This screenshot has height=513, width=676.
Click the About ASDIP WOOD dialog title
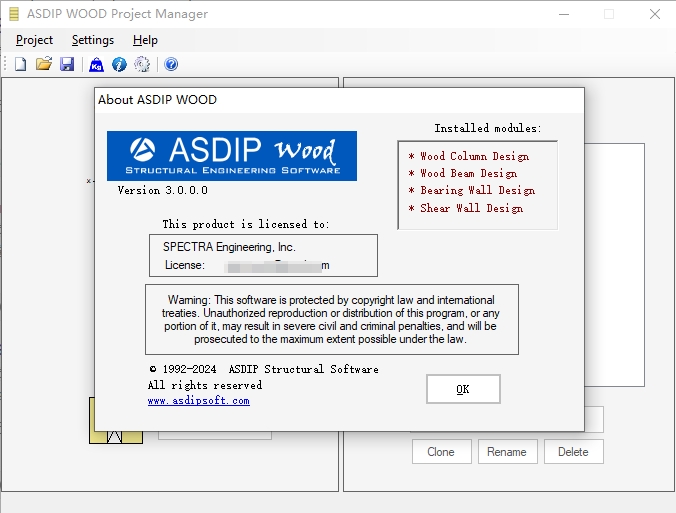point(157,100)
